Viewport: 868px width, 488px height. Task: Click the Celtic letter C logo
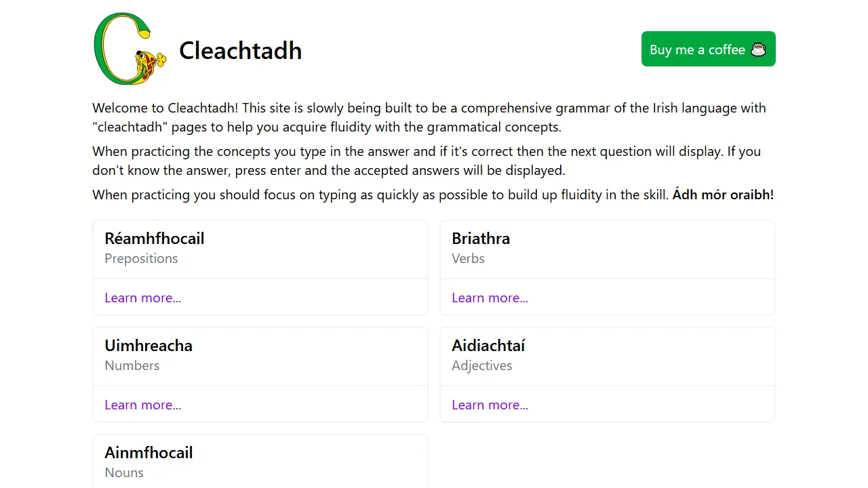(x=130, y=48)
